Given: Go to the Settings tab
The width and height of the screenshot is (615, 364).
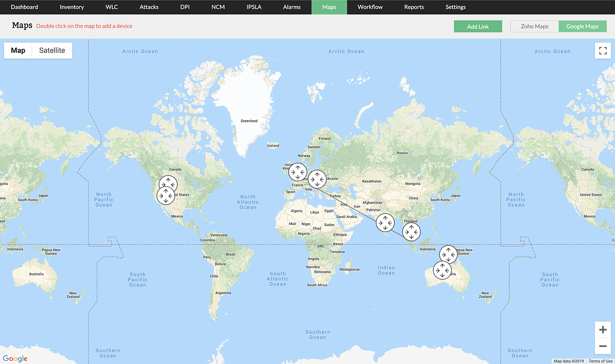Looking at the screenshot, I should click(x=456, y=7).
